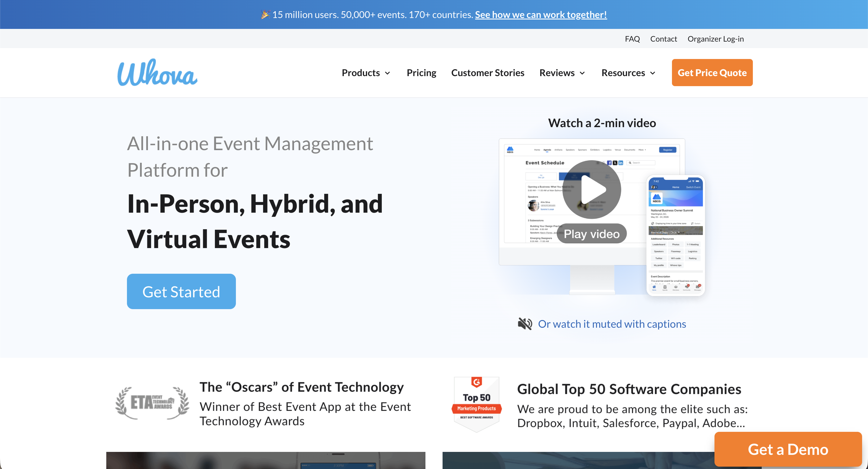868x469 pixels.
Task: Click the Get Started button
Action: point(181,291)
